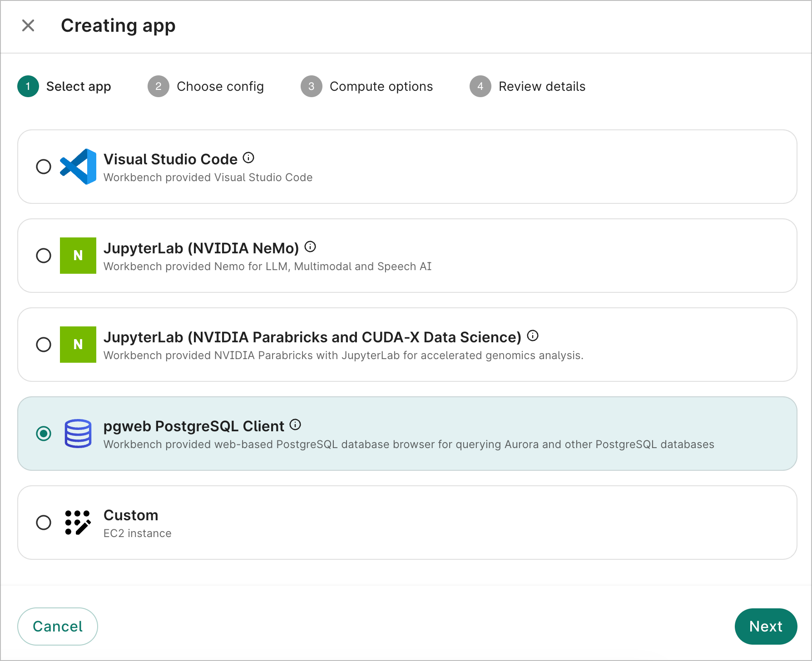Click the JupyterLab Parabricks and CUDA-X title

[312, 337]
